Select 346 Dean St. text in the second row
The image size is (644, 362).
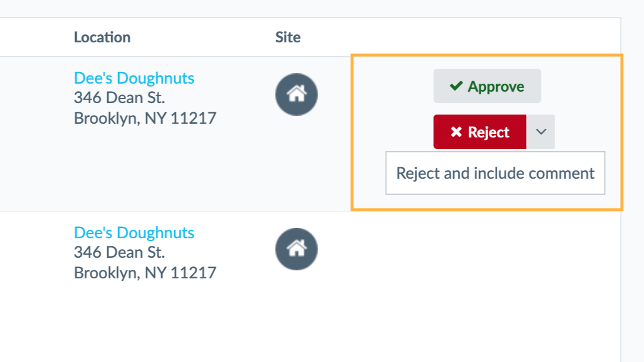(x=119, y=253)
